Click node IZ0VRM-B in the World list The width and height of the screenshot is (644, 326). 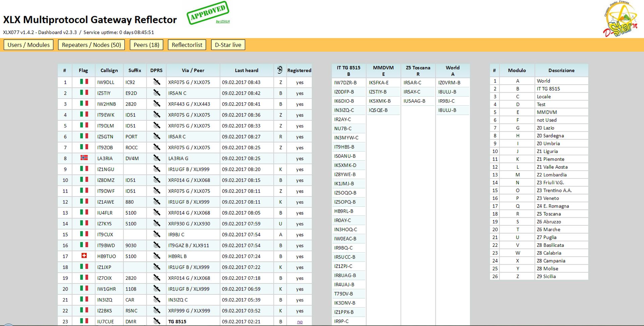[x=449, y=83]
